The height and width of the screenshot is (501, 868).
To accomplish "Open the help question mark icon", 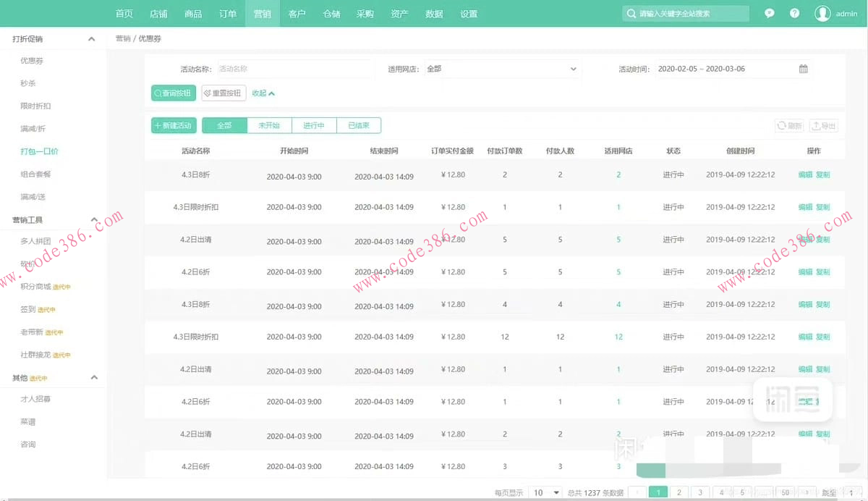I will coord(794,14).
